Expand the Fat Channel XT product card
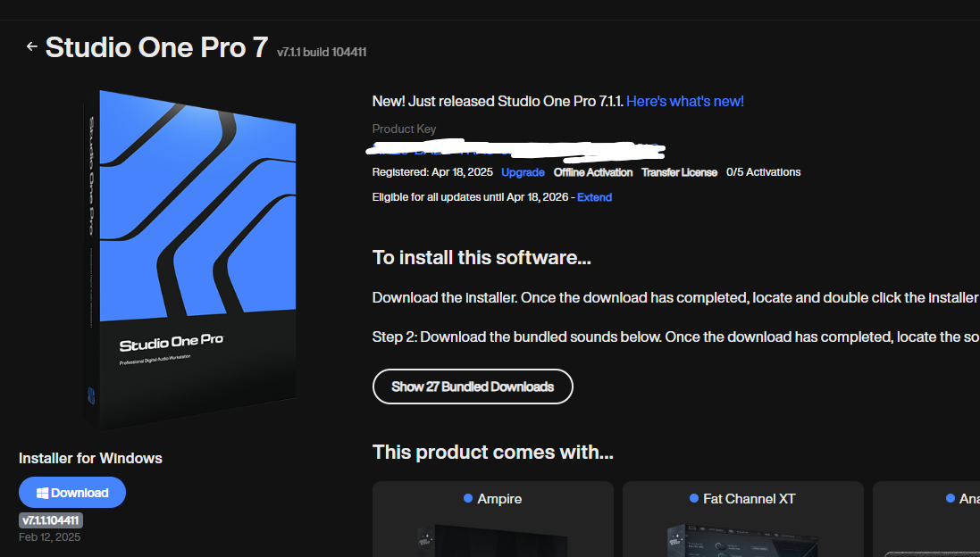The height and width of the screenshot is (557, 980). point(742,519)
